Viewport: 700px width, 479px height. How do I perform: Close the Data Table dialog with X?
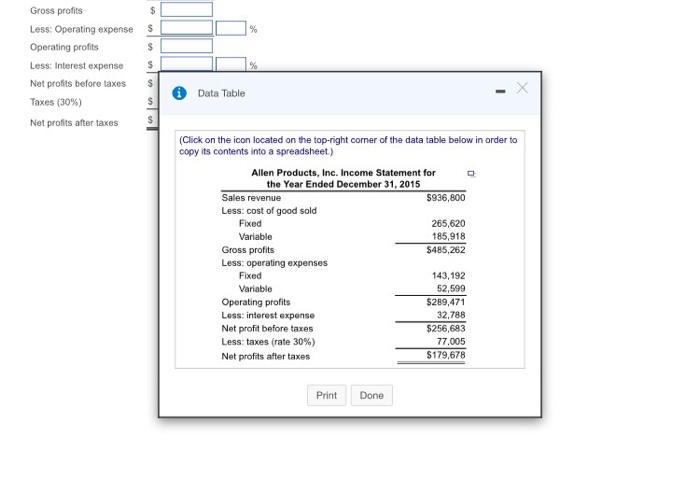click(x=522, y=88)
